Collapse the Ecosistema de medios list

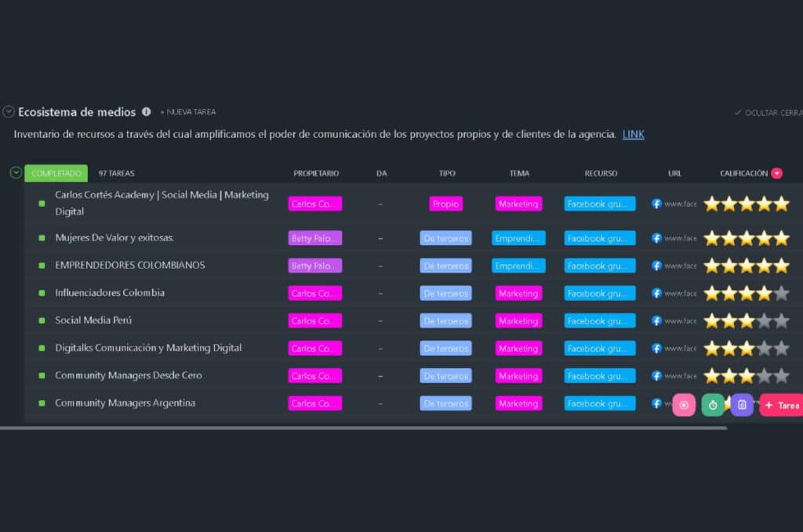(x=8, y=111)
